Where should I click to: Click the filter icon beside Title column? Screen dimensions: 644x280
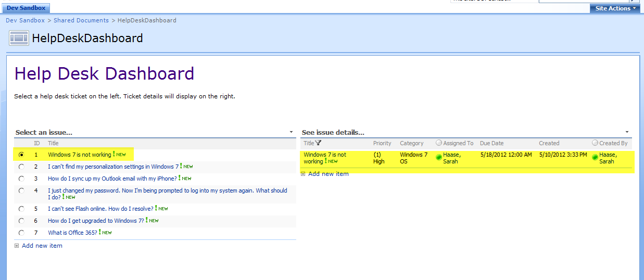[319, 143]
